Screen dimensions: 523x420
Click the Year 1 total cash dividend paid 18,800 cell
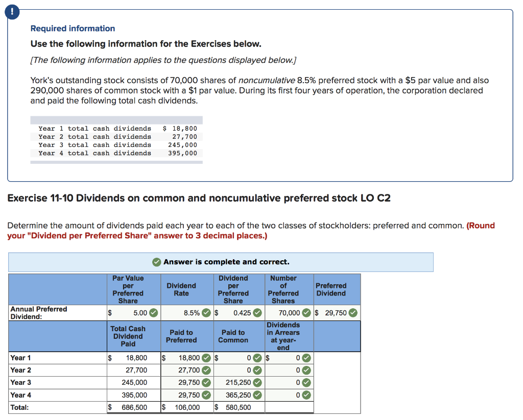(x=134, y=358)
